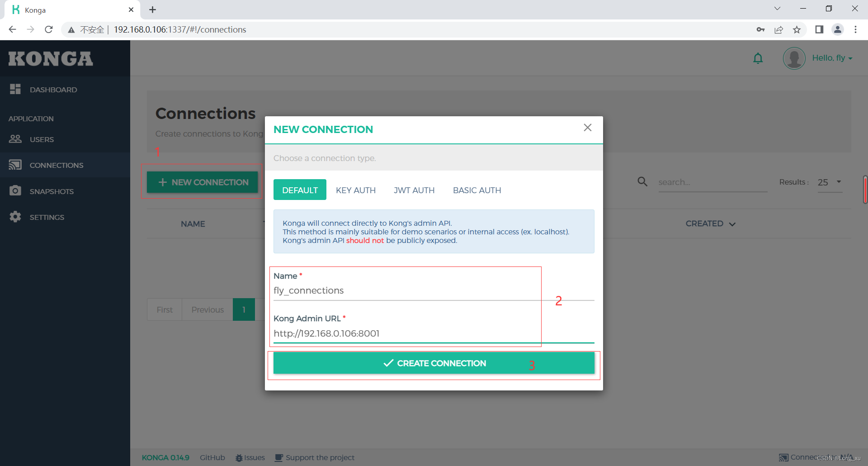Screen dimensions: 868x466
Task: Close the New Connection dialog
Action: 588,128
